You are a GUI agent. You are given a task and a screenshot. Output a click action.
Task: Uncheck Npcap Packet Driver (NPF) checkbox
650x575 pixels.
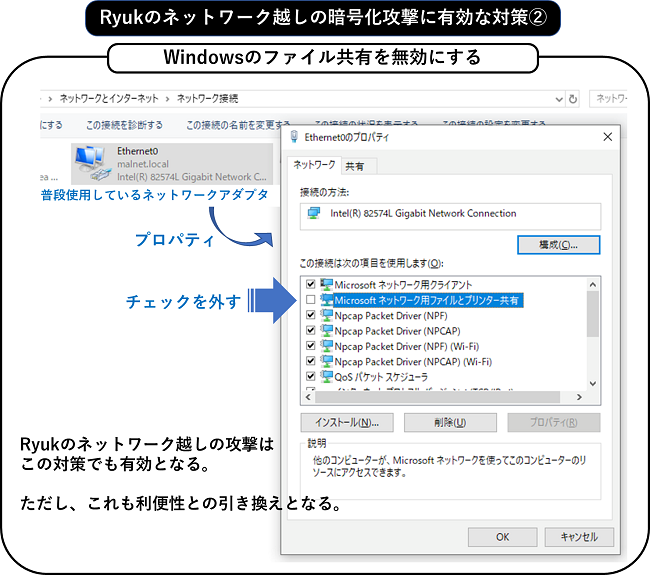310,315
